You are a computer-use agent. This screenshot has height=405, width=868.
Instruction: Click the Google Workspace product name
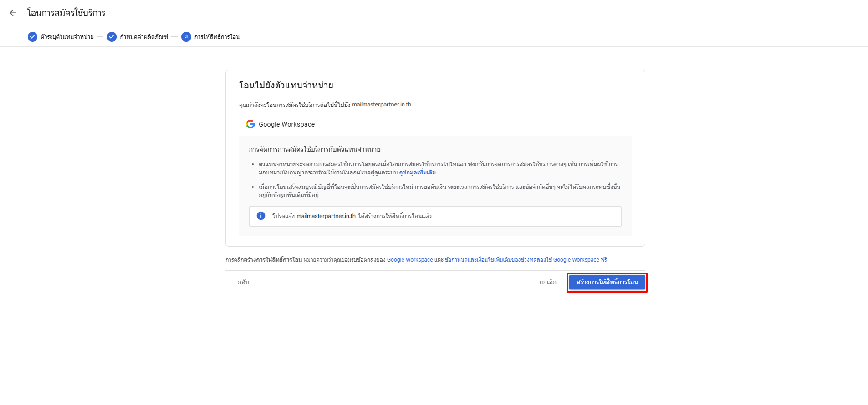pyautogui.click(x=286, y=124)
